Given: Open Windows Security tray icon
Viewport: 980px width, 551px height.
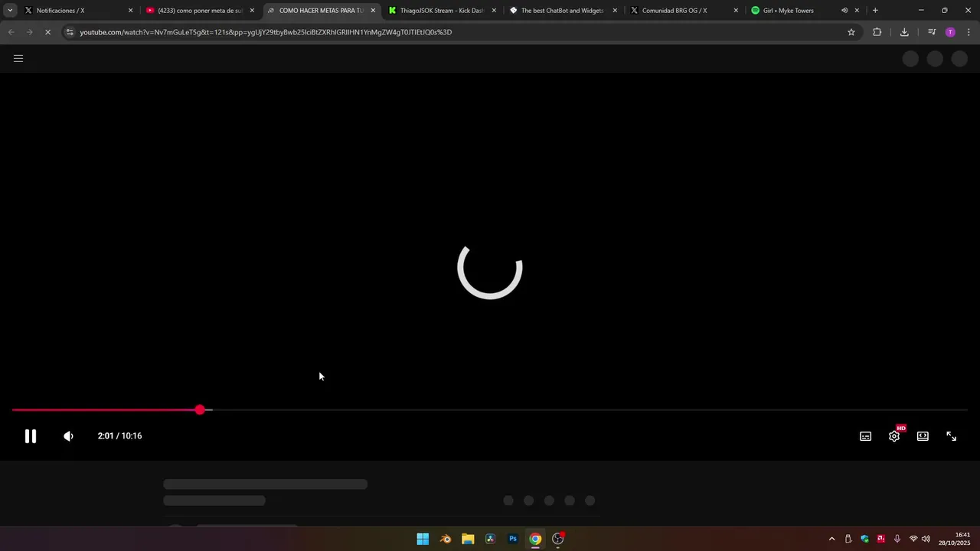Looking at the screenshot, I should click(864, 539).
